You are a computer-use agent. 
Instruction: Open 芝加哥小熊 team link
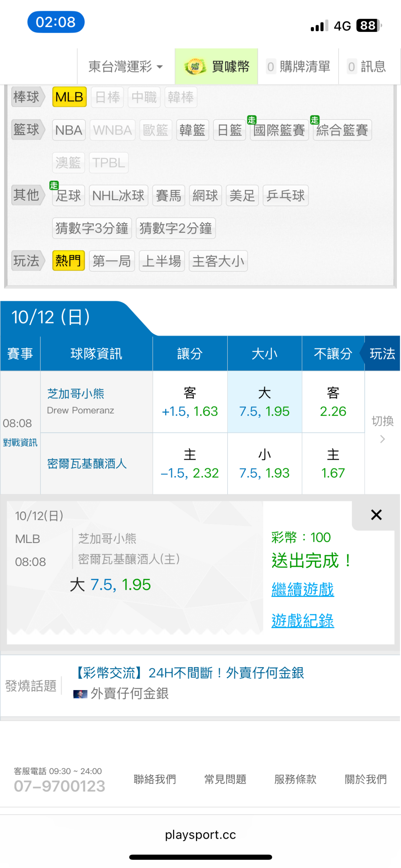click(76, 394)
